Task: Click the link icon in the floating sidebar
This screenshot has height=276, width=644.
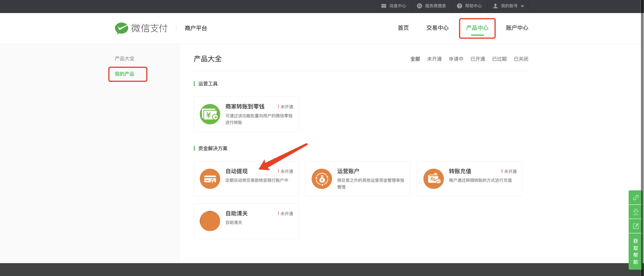Action: [x=636, y=197]
